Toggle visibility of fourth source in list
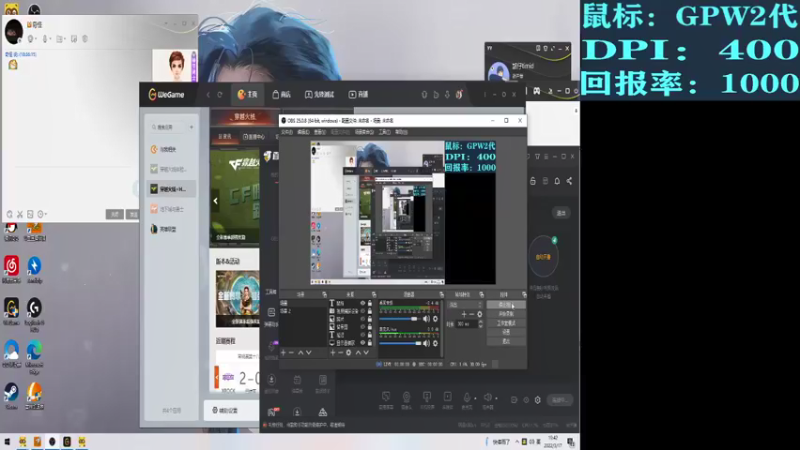 (x=363, y=327)
